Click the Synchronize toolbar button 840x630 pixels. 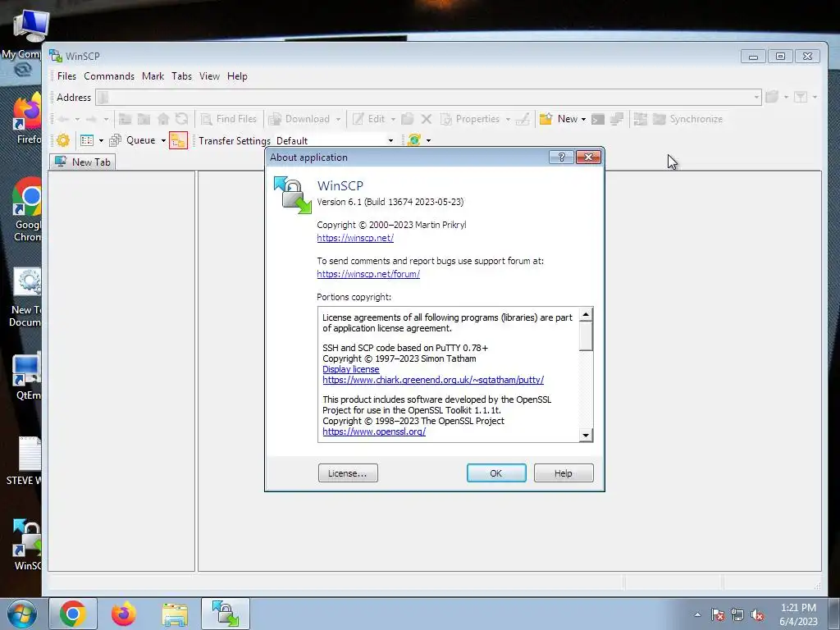tap(688, 119)
